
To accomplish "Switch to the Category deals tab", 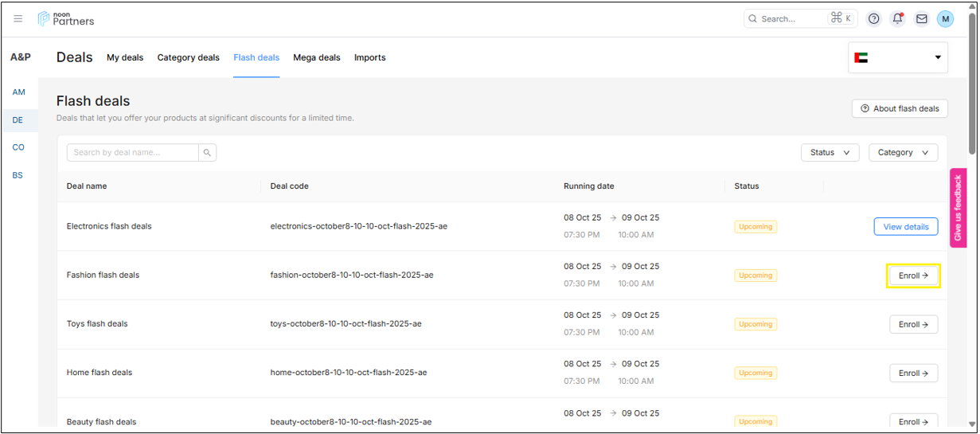I will coord(188,57).
